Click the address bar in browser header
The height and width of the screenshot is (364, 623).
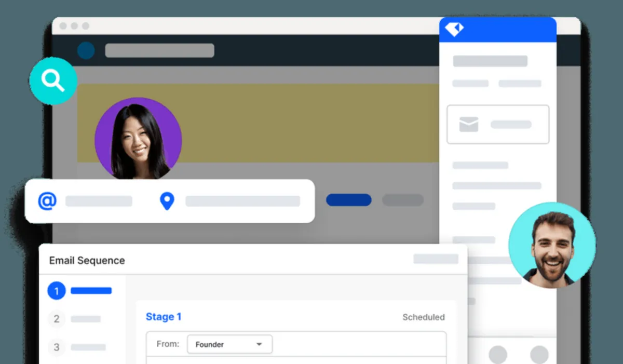(x=160, y=50)
